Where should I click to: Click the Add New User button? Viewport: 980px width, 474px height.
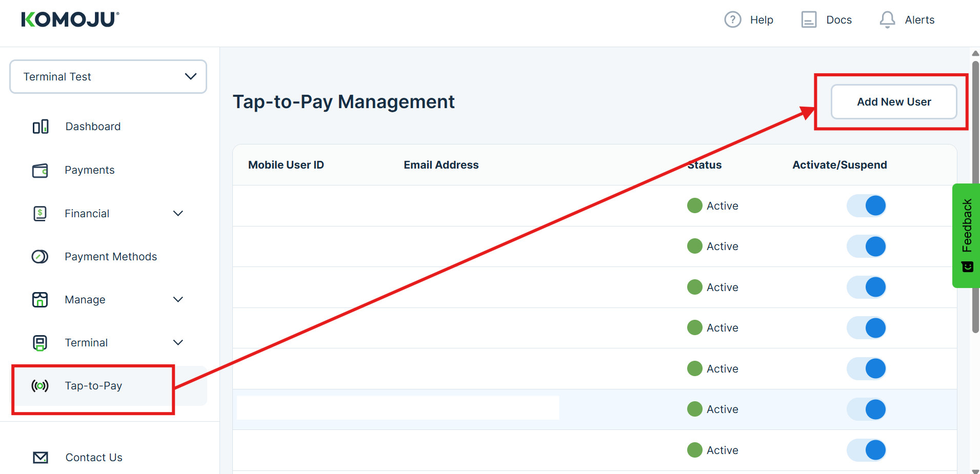pyautogui.click(x=893, y=101)
